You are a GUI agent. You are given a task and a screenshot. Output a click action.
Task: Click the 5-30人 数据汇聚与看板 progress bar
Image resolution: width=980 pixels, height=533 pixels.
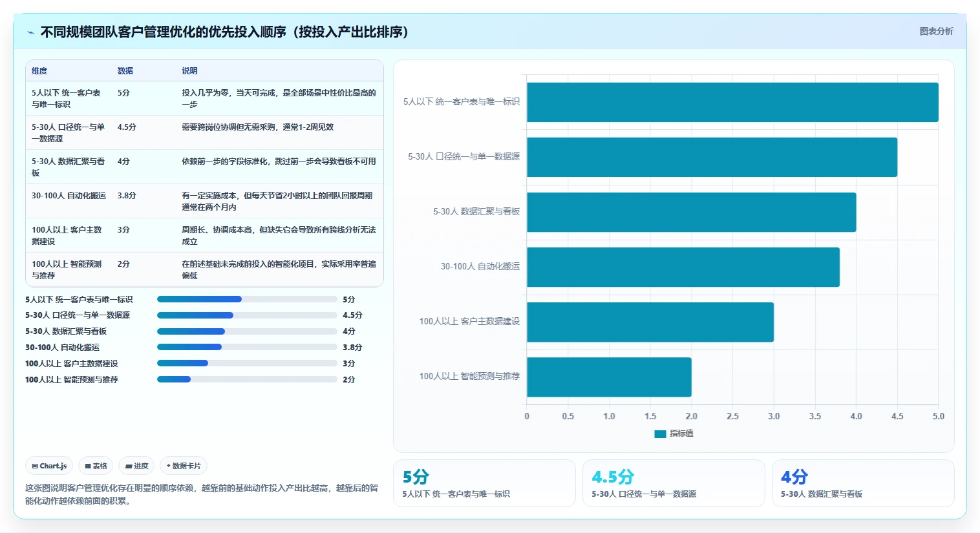click(247, 331)
